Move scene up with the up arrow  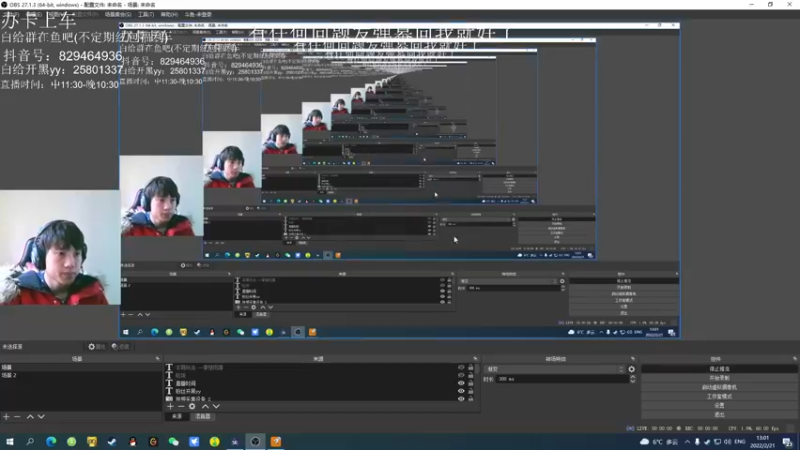(30, 417)
